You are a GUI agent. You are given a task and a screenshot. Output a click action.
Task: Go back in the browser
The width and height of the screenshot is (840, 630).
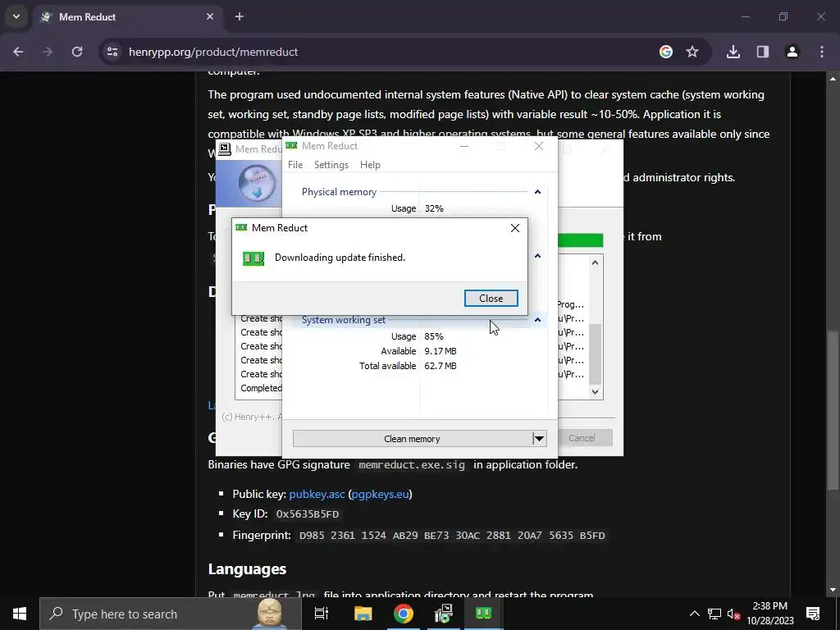pyautogui.click(x=18, y=52)
